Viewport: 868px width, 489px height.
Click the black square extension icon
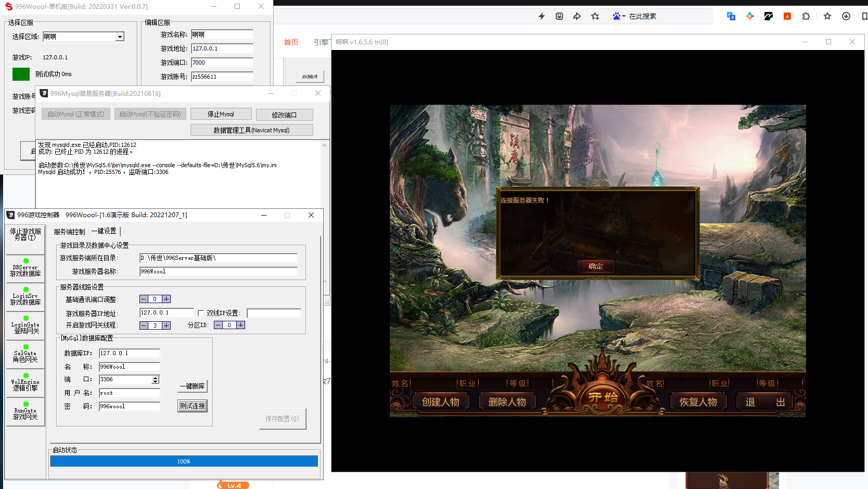click(x=769, y=16)
